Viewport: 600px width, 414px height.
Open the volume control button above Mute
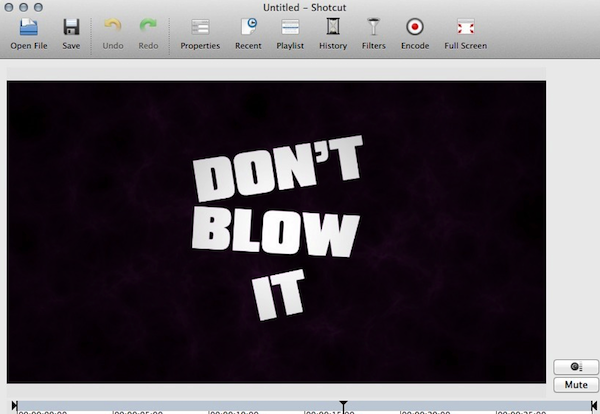575,367
